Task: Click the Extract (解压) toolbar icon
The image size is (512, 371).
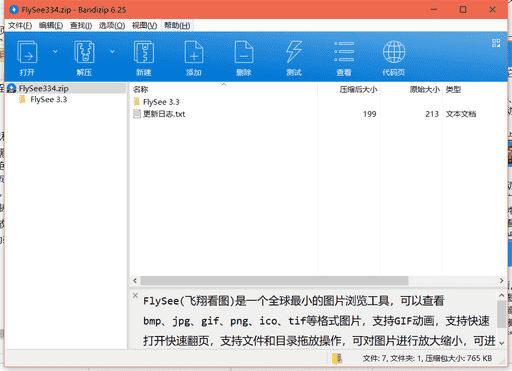Action: click(x=84, y=52)
